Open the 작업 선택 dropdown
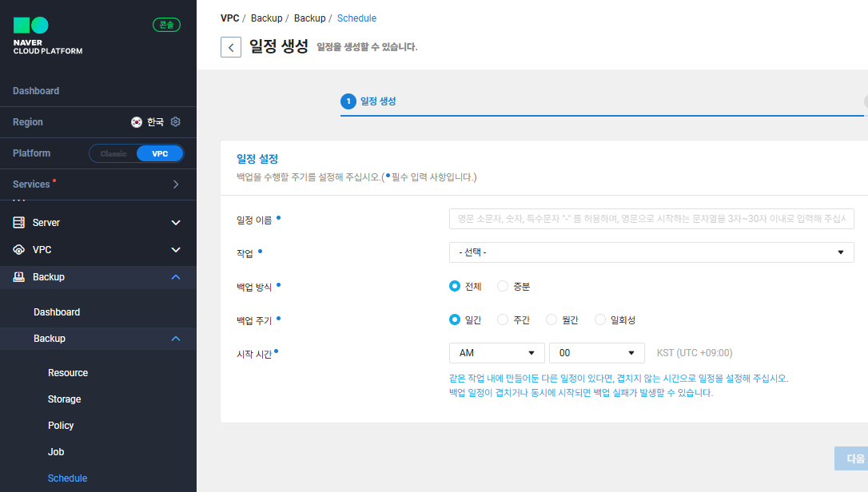Viewport: 868px width, 492px height. coord(651,252)
